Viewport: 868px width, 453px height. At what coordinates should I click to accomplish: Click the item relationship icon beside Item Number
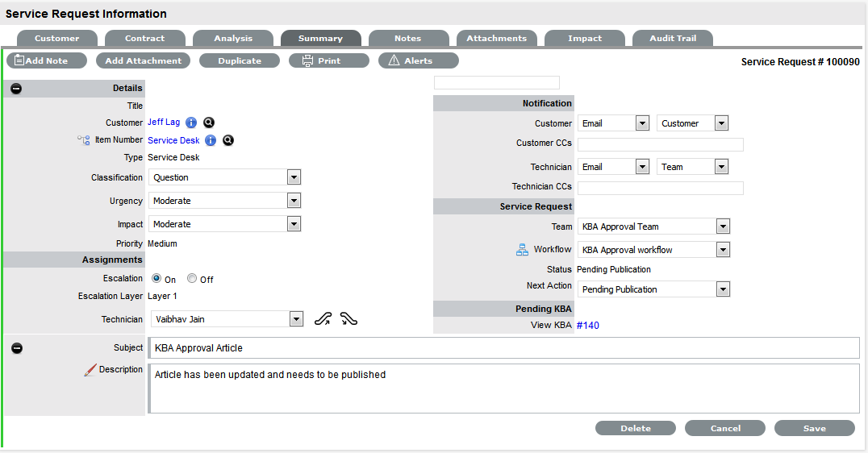pyautogui.click(x=83, y=140)
